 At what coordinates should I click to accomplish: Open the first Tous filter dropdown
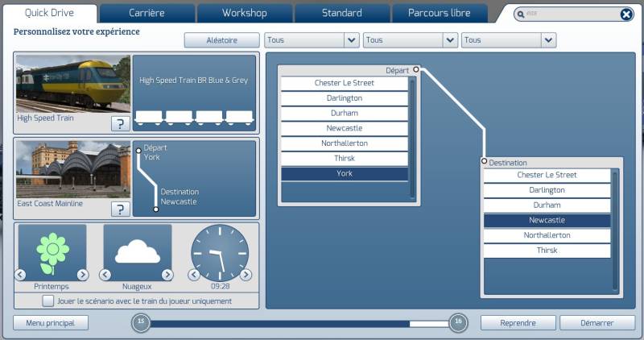(312, 40)
